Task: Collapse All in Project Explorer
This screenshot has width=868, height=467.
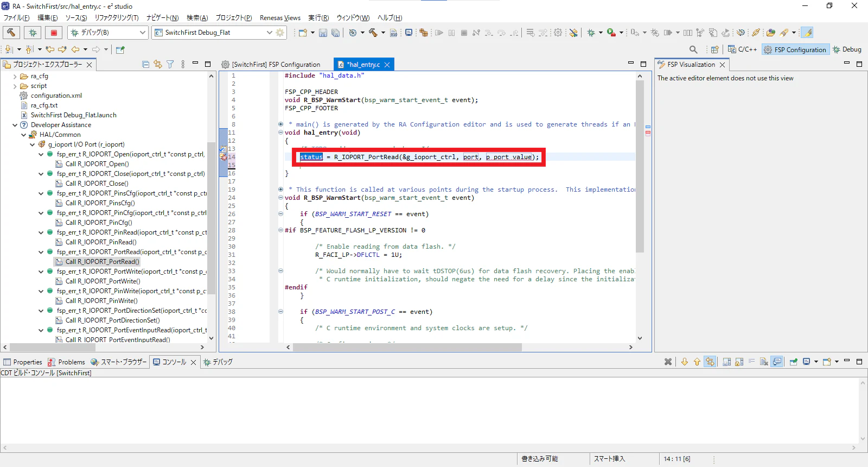Action: tap(145, 64)
